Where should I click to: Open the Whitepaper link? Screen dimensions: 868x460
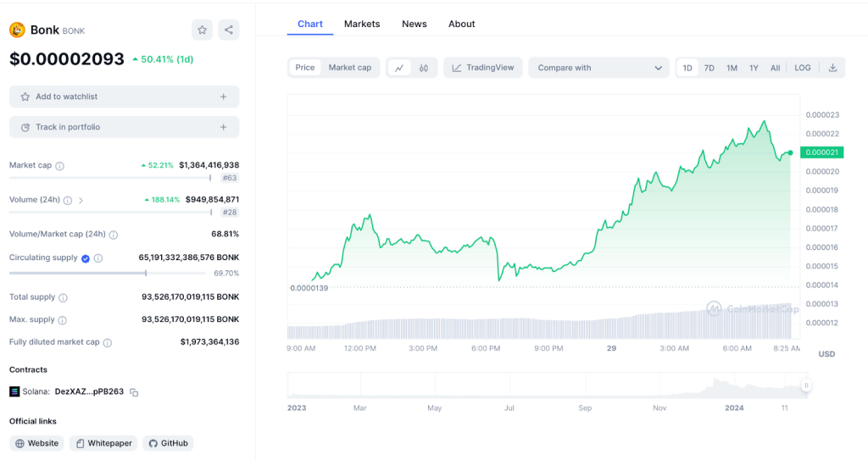click(103, 443)
